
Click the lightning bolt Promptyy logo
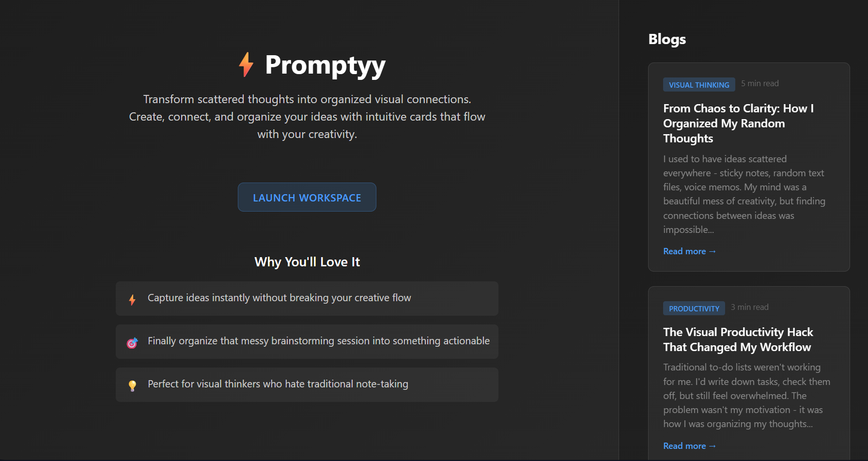pos(246,64)
